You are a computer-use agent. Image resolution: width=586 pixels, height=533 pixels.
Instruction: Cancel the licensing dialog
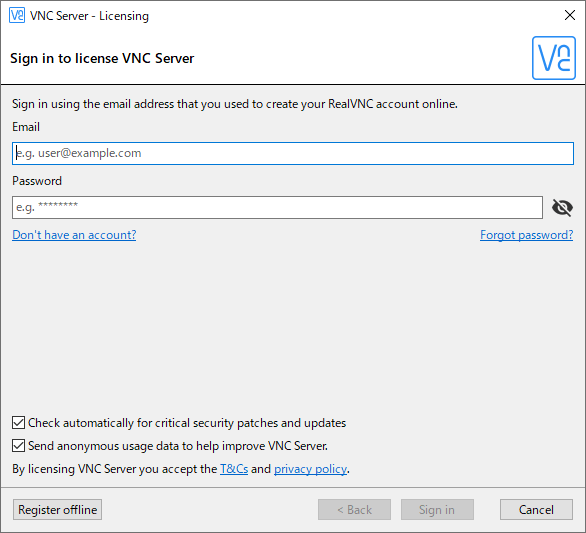[536, 509]
